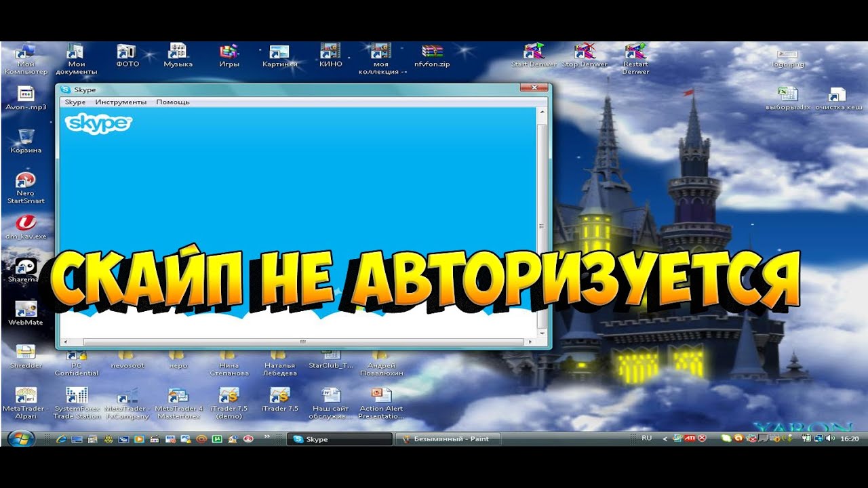This screenshot has width=868, height=488.
Task: Select the Avon-.mp3 file icon
Action: (x=25, y=99)
